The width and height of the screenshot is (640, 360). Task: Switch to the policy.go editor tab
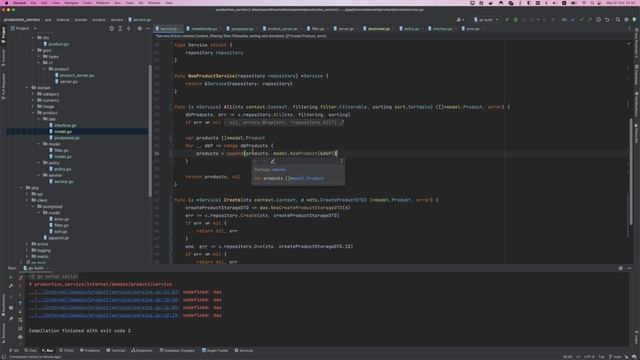[x=411, y=29]
